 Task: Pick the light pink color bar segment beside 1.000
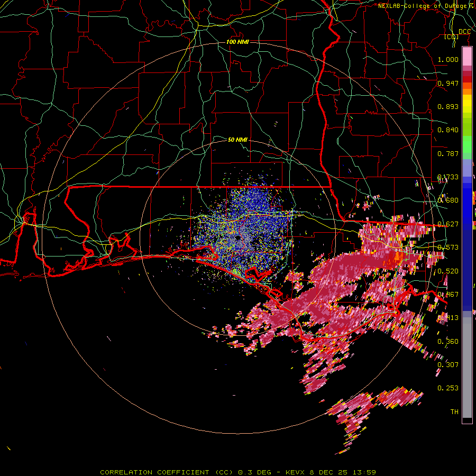[x=467, y=57]
